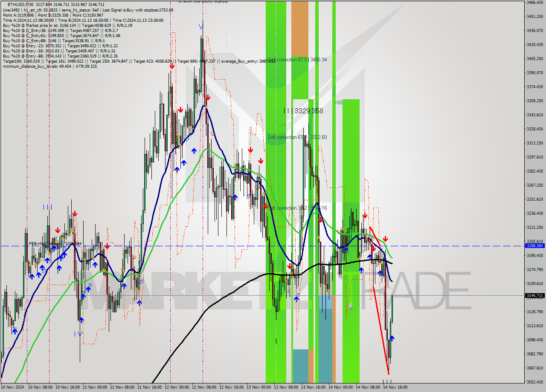Select the 'Buy %10 @ C_Entry38: 3249.309' line
Viewport: 546px width, 392px height.
61,30
